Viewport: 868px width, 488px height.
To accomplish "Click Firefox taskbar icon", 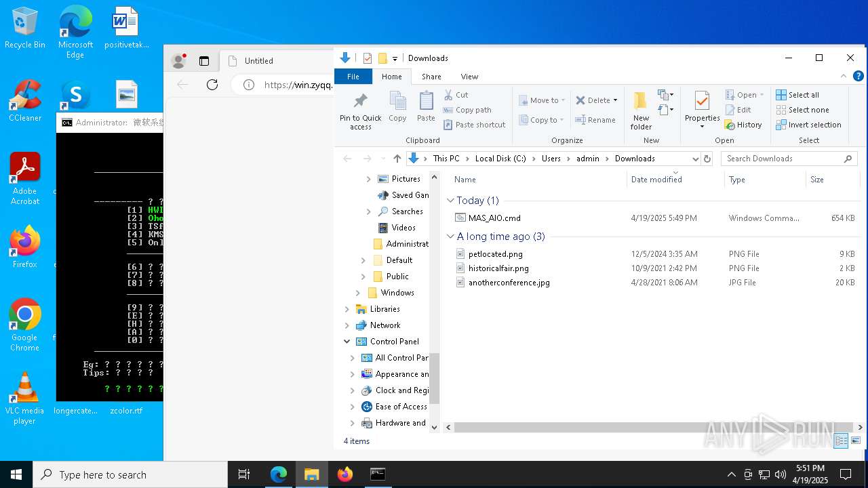I will (345, 474).
